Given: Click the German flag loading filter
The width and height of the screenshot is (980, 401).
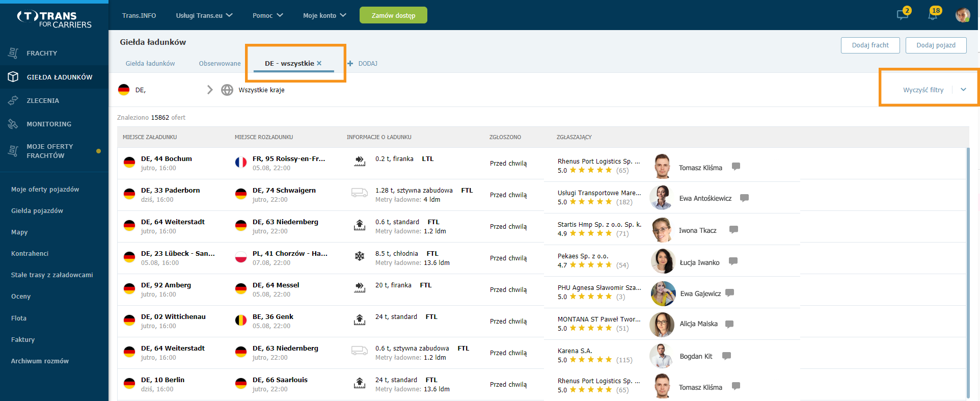Looking at the screenshot, I should point(124,90).
